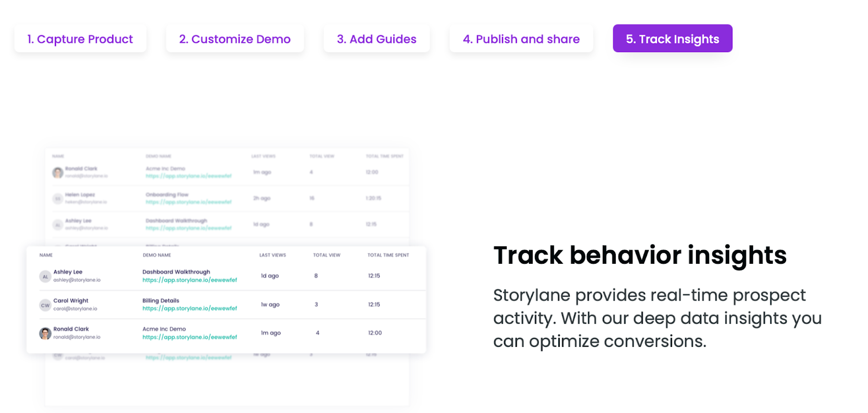
Task: Open the Capture Product step tab
Action: point(80,39)
